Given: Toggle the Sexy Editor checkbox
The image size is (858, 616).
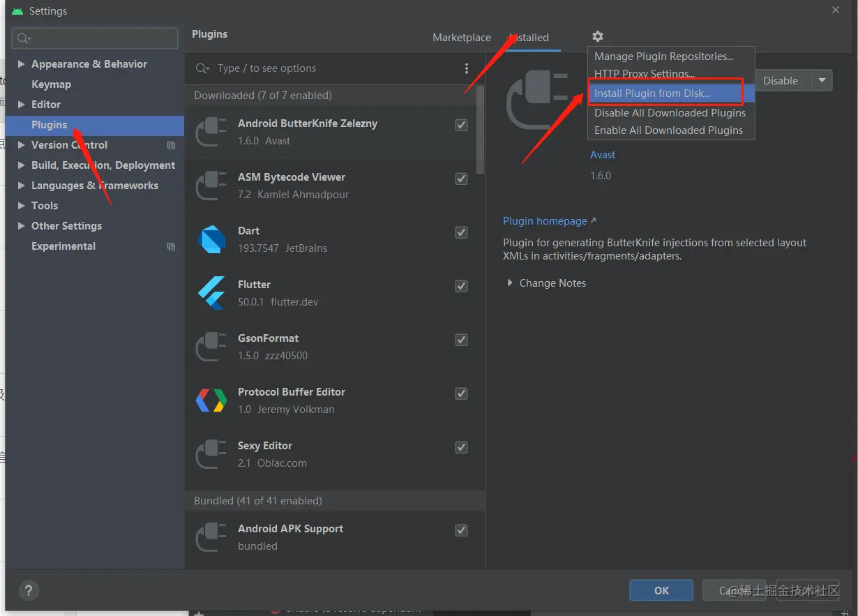Looking at the screenshot, I should tap(461, 447).
